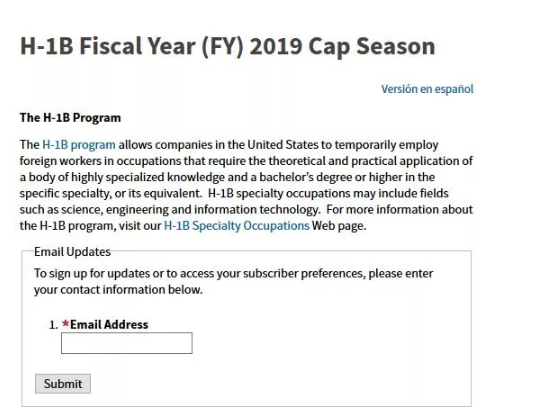Follow the H-1B program hyperlink
The width and height of the screenshot is (558, 412).
tap(79, 145)
